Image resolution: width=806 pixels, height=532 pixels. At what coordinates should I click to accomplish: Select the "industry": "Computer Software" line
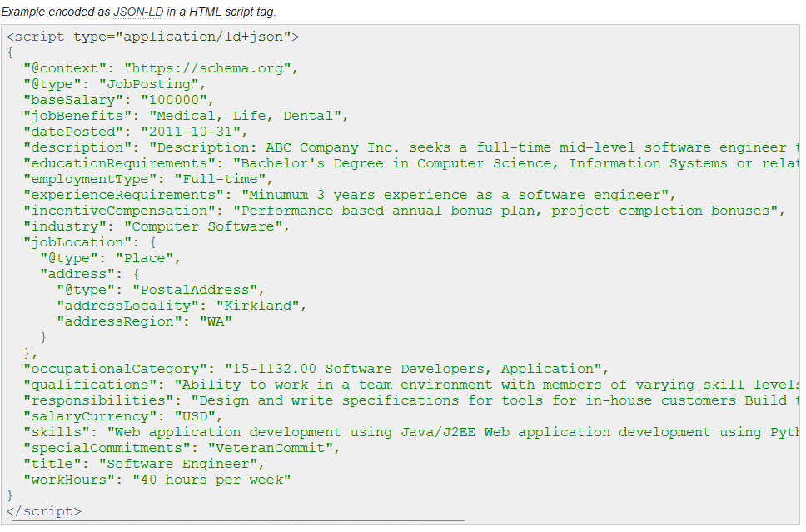click(x=157, y=227)
